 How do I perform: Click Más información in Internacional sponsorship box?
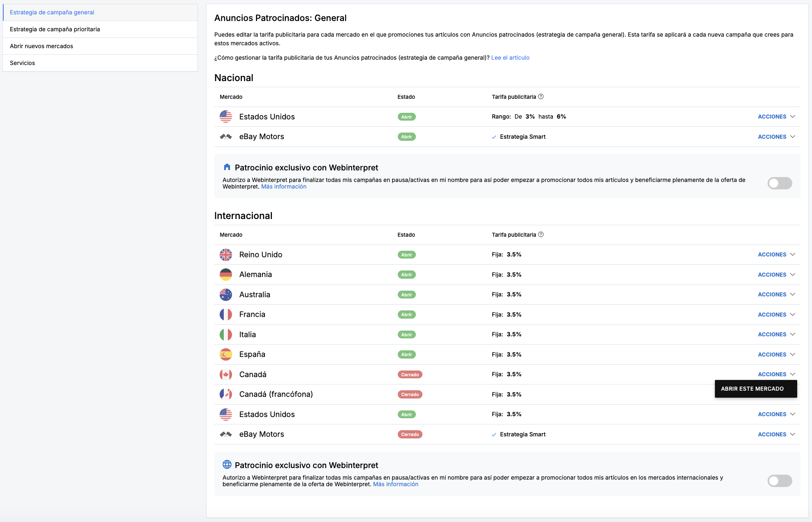click(x=396, y=484)
